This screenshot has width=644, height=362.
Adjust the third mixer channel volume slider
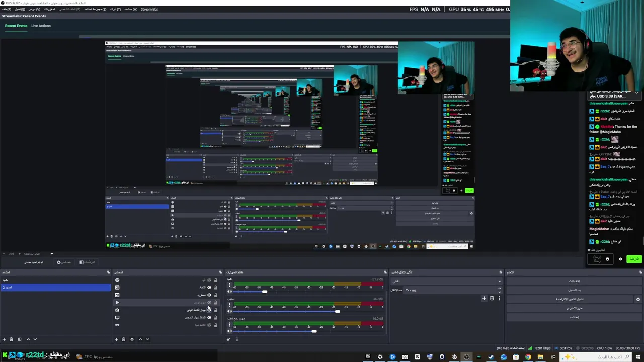pyautogui.click(x=314, y=331)
